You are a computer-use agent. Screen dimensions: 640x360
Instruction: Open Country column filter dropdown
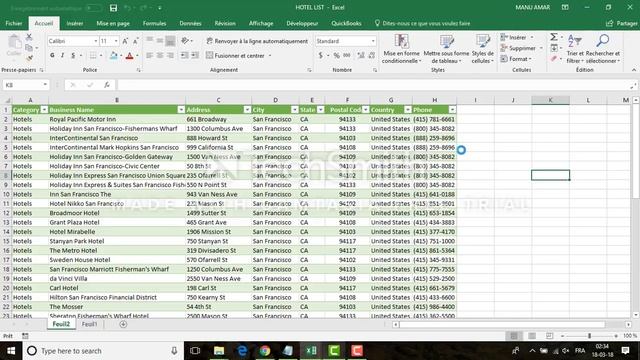tap(407, 110)
